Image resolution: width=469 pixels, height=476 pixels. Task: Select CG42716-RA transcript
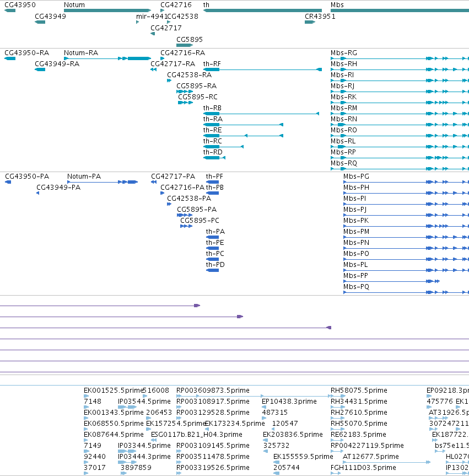point(162,58)
